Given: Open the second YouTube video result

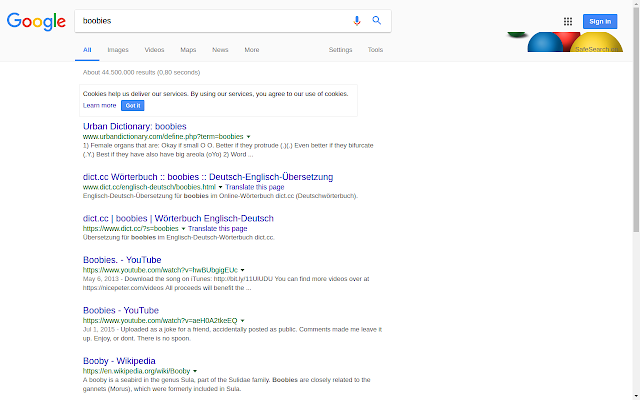Looking at the screenshot, I should (121, 310).
